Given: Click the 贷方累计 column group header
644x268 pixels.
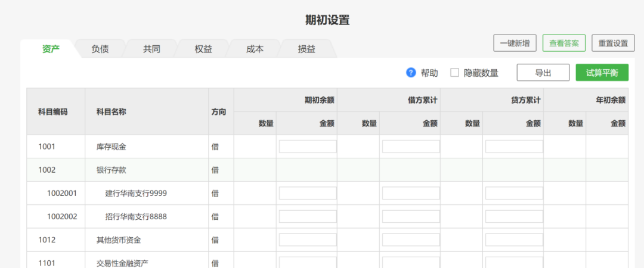Looking at the screenshot, I should [x=525, y=99].
